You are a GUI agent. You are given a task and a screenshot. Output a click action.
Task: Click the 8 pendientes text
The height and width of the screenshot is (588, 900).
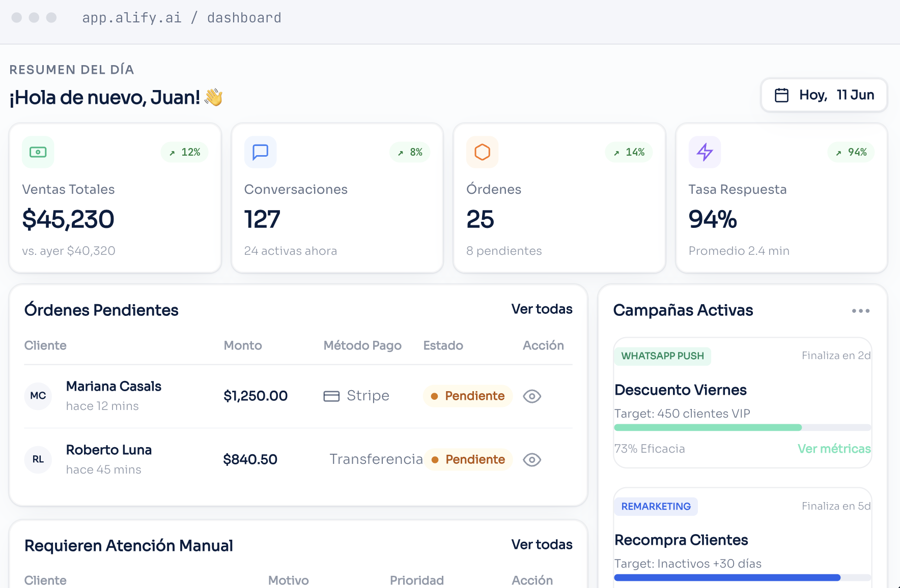[x=504, y=251]
